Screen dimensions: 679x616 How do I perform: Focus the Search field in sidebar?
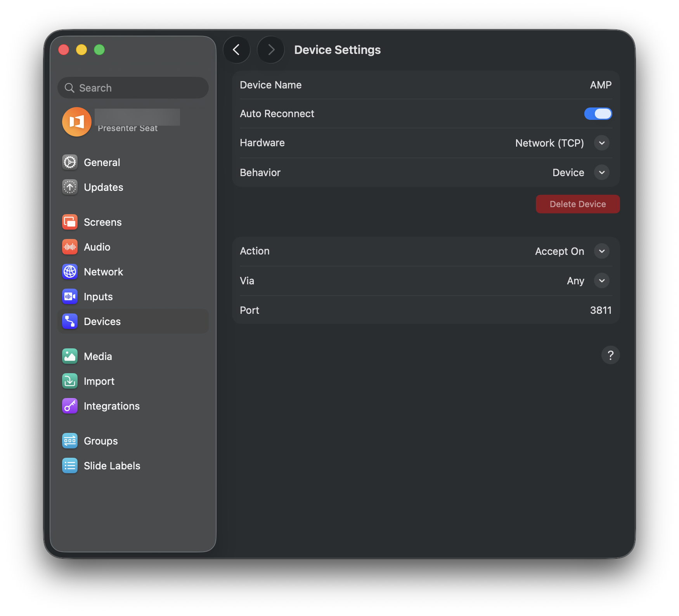(133, 88)
